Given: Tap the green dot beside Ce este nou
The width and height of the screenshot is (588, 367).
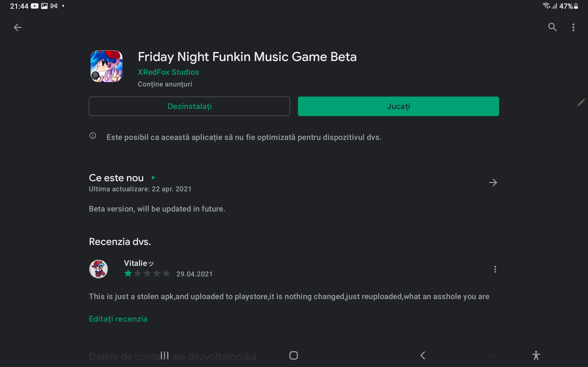Looking at the screenshot, I should point(153,178).
